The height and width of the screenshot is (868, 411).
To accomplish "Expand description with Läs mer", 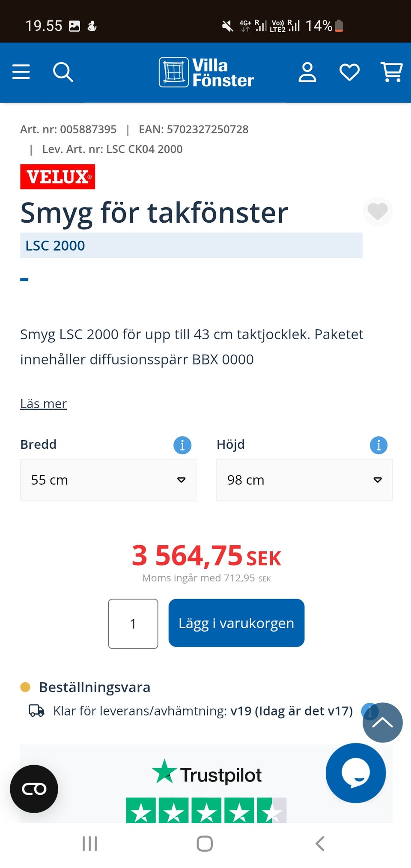I will coord(43,404).
